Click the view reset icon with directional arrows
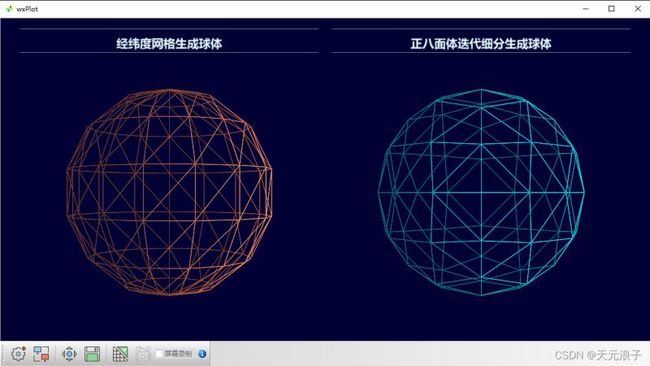This screenshot has width=650, height=366. [x=69, y=354]
